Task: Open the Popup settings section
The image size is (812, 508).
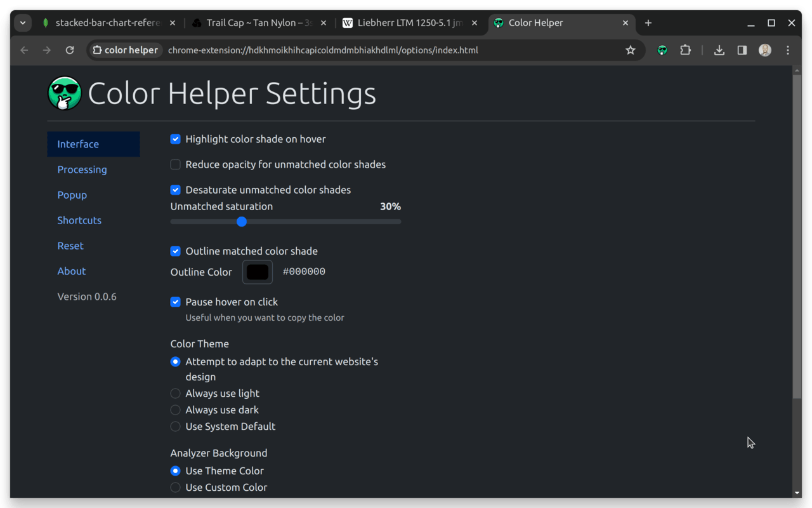Action: [93, 195]
